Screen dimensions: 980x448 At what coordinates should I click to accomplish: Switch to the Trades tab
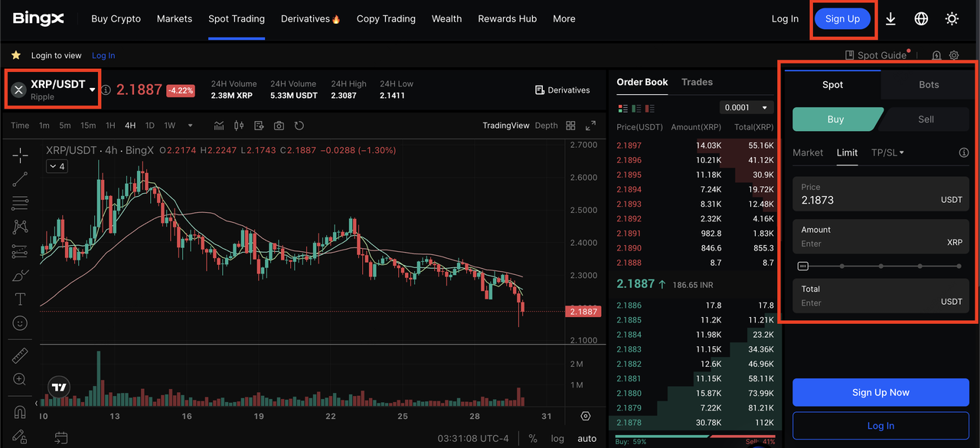point(697,82)
